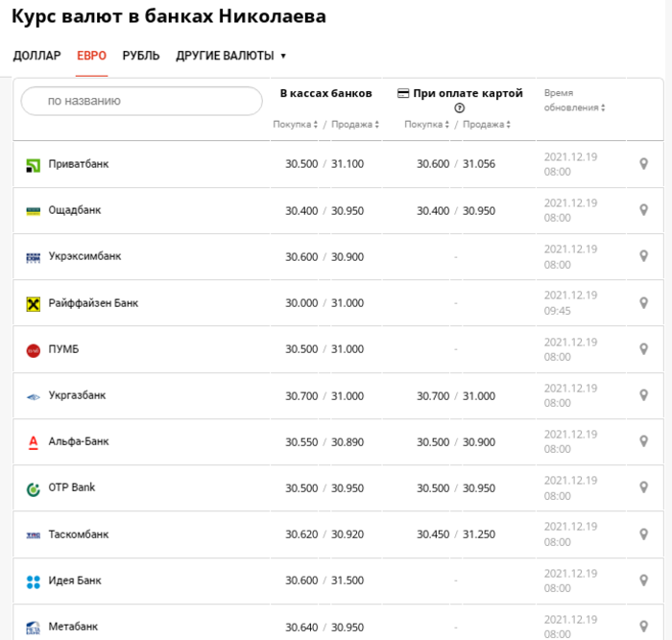Click the ПУМБ red logo icon
The height and width of the screenshot is (640, 672).
(x=33, y=350)
